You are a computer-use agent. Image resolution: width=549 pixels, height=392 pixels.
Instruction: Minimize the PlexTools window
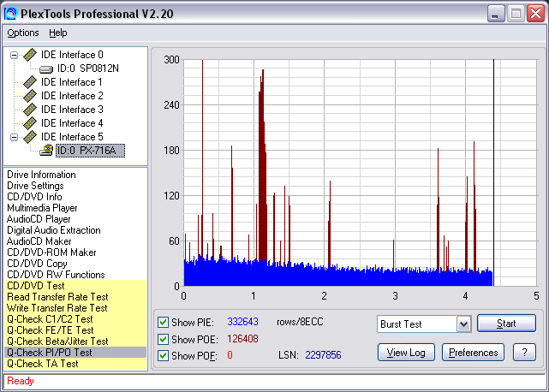coord(496,14)
